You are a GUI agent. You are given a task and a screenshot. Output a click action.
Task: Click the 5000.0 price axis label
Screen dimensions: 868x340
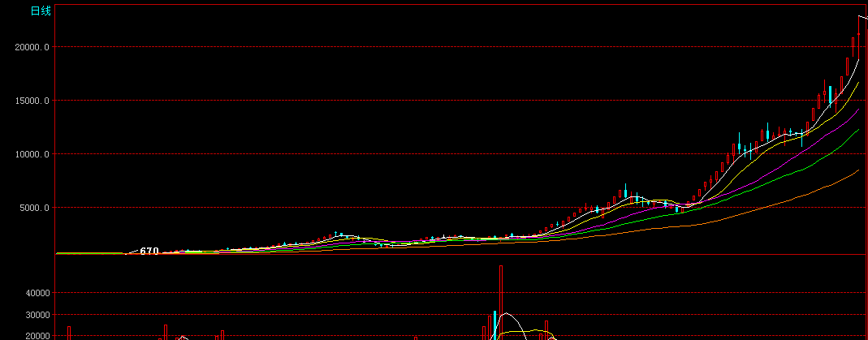35,208
